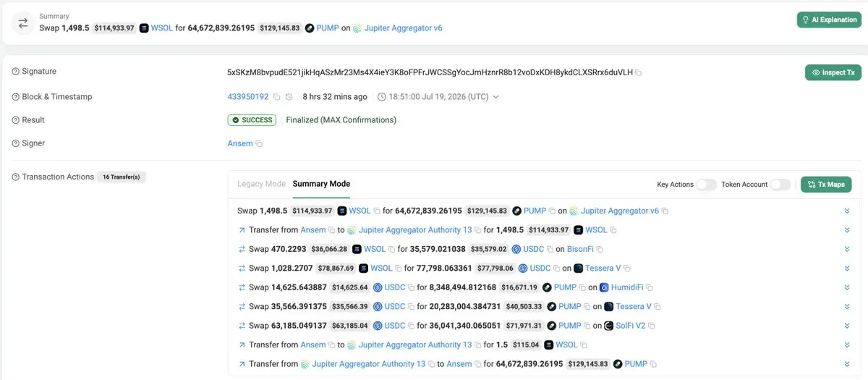Click the help icon beside Transaction Actions
The width and height of the screenshot is (868, 380).
tap(16, 177)
